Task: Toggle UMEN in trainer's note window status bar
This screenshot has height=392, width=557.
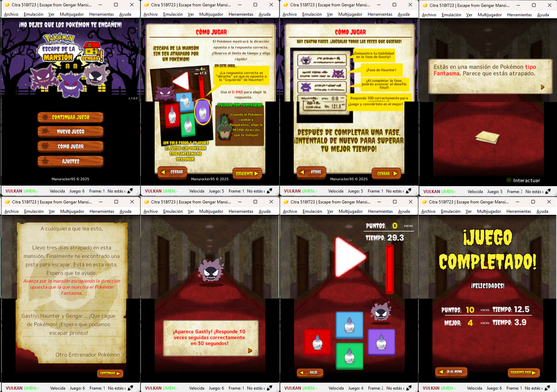Action: pyautogui.click(x=30, y=388)
